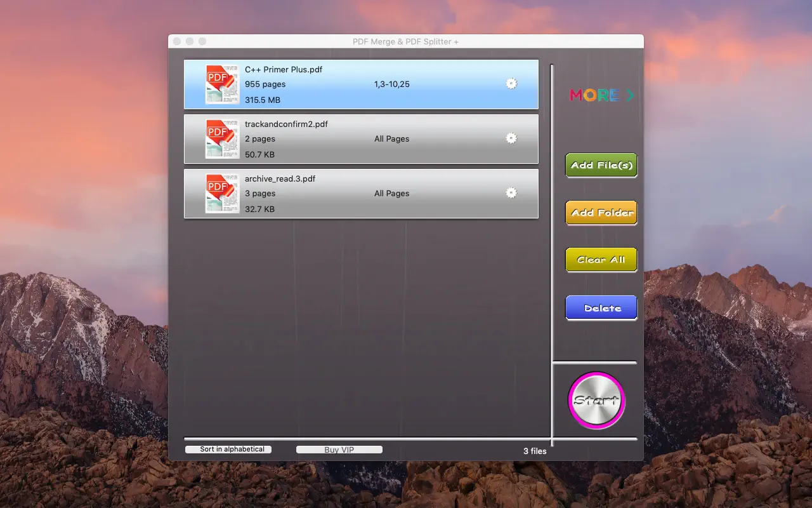Click the green Add File(s) button
Viewport: 812px width, 508px height.
[601, 165]
